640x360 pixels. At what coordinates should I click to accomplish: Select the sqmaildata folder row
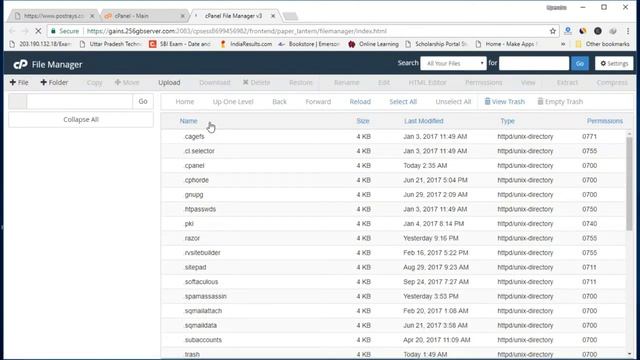click(393, 325)
